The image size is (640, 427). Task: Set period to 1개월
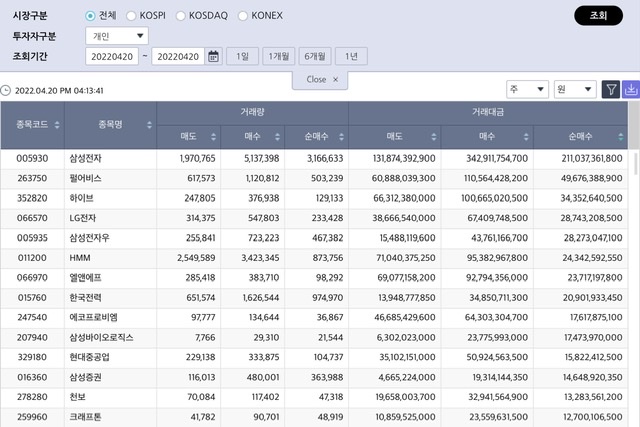pos(278,56)
